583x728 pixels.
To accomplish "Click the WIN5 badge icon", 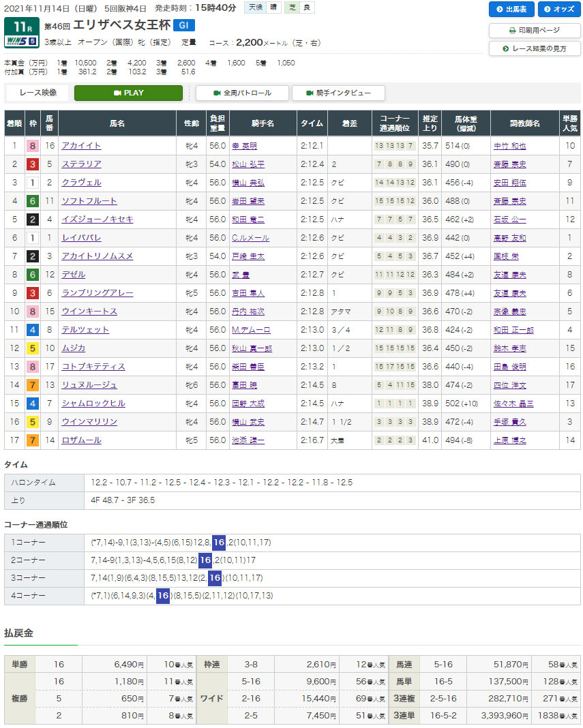I will tap(20, 41).
